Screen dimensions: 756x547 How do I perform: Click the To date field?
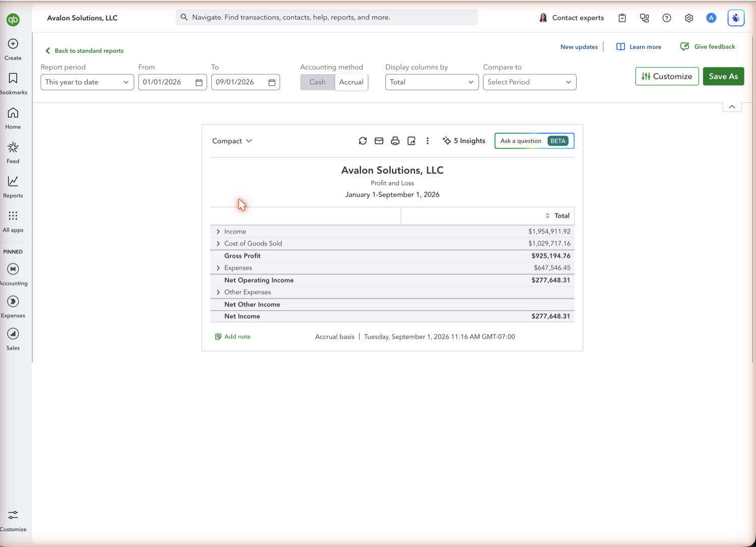coord(245,82)
